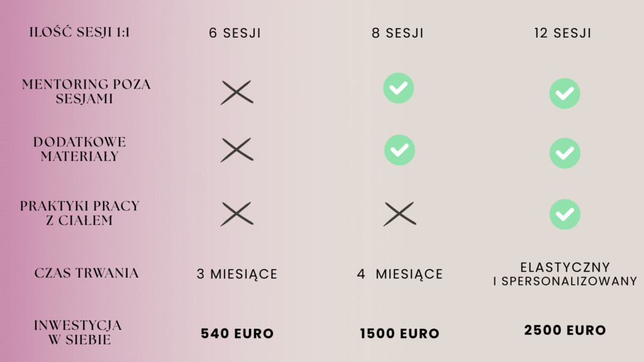644x362 pixels.
Task: Click the 2500 EURO price
Action: (565, 330)
